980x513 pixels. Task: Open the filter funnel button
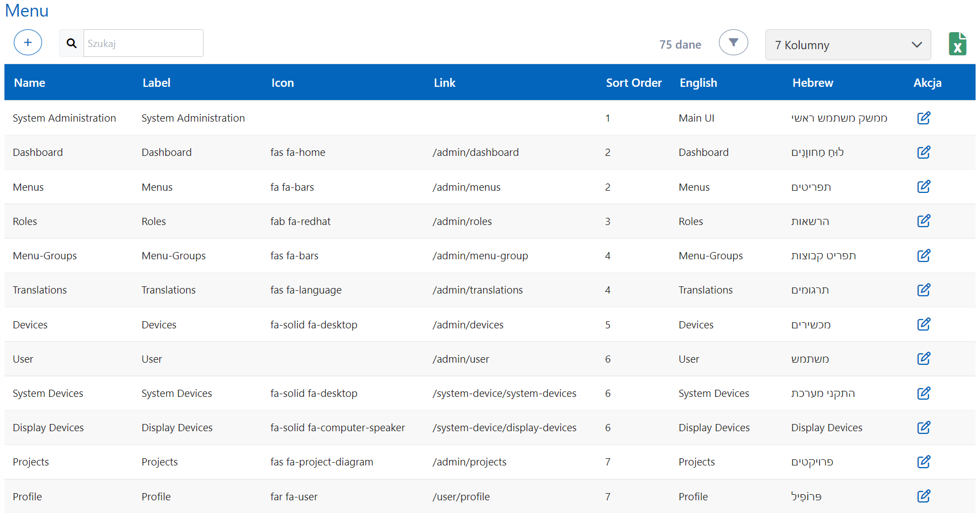pyautogui.click(x=733, y=43)
